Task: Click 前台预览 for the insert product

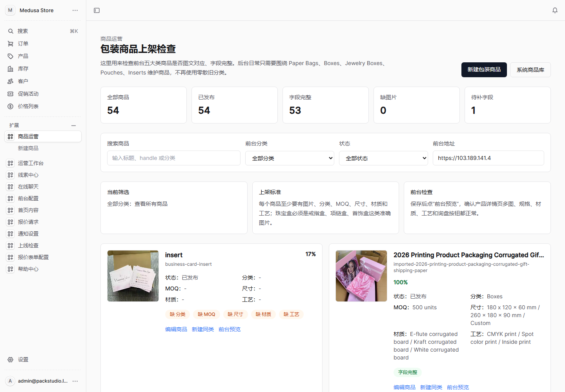Action: (230, 329)
